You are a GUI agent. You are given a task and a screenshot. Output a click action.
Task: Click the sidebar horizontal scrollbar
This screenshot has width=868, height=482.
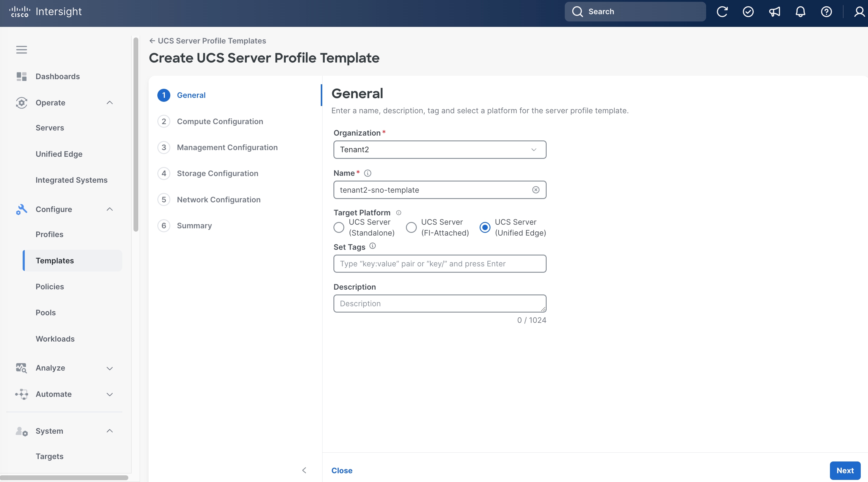pyautogui.click(x=64, y=478)
